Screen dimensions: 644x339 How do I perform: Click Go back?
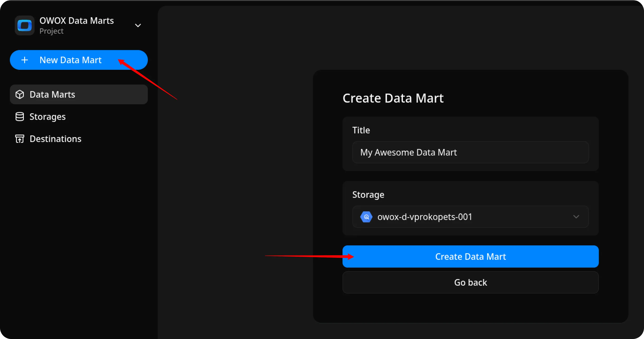pyautogui.click(x=470, y=282)
